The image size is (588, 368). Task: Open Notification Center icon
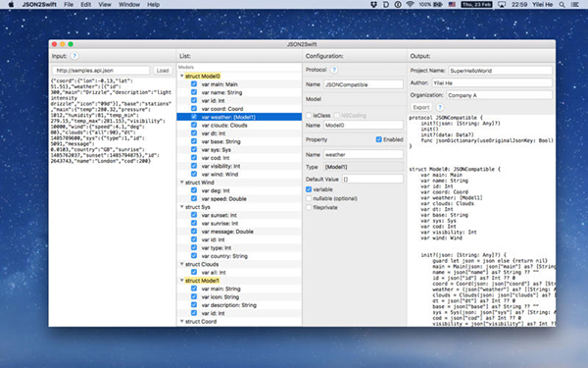point(574,5)
